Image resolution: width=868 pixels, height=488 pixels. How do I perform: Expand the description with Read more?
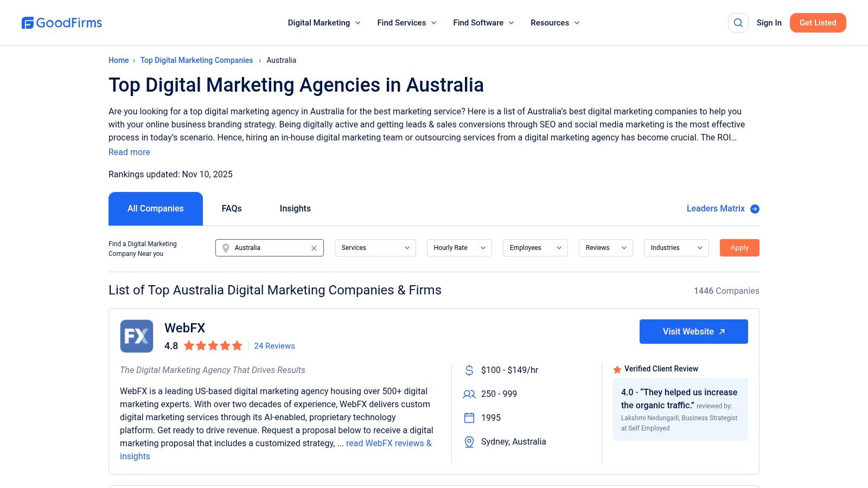(129, 152)
